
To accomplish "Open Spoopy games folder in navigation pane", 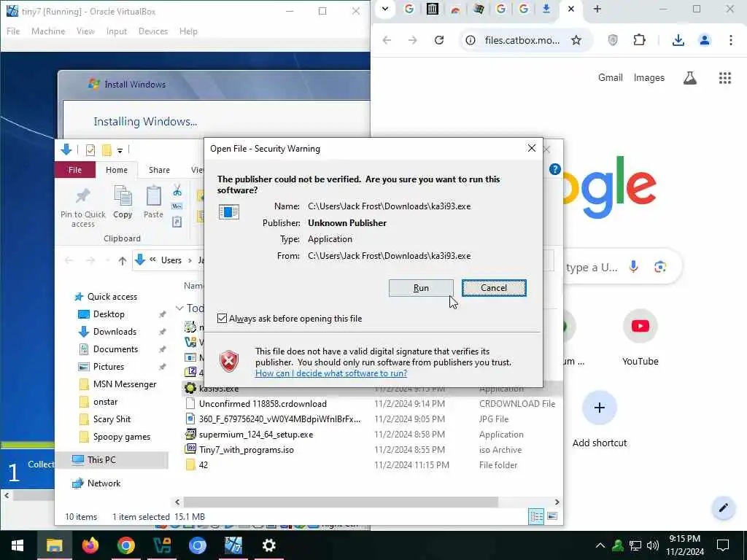I will tap(122, 437).
